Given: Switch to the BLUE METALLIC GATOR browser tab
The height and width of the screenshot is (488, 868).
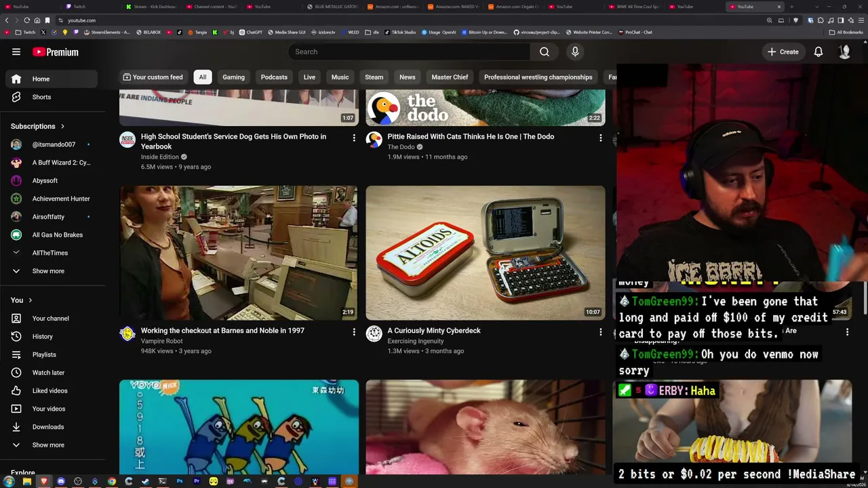Looking at the screenshot, I should (x=332, y=7).
